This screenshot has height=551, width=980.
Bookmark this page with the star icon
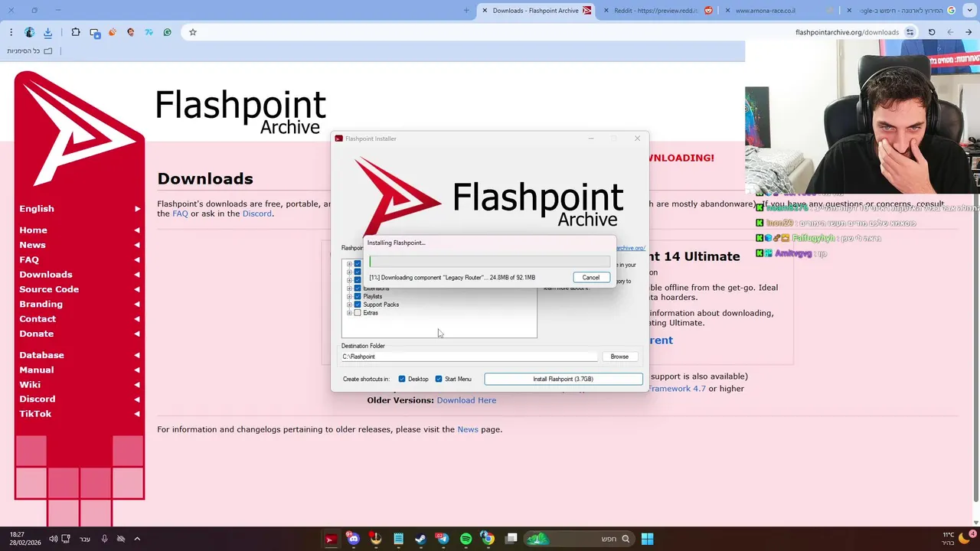[x=193, y=32]
